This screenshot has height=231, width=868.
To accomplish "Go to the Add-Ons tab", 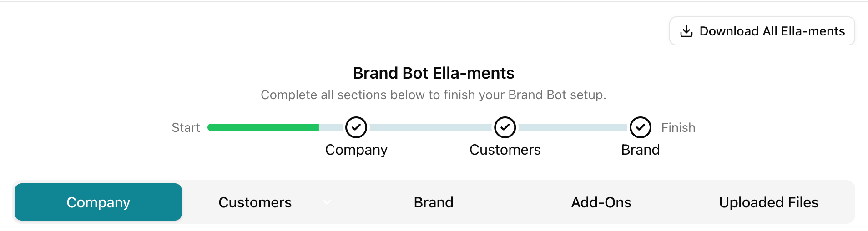I will 601,202.
